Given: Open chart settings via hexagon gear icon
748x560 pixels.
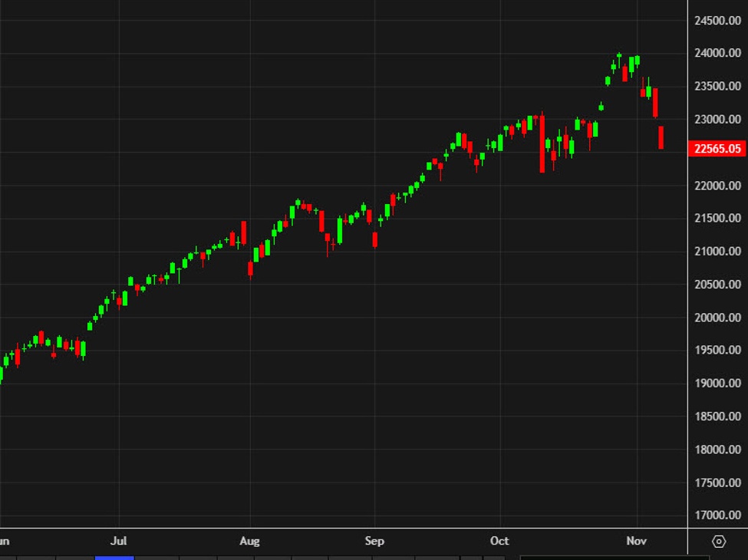Looking at the screenshot, I should click(x=718, y=542).
